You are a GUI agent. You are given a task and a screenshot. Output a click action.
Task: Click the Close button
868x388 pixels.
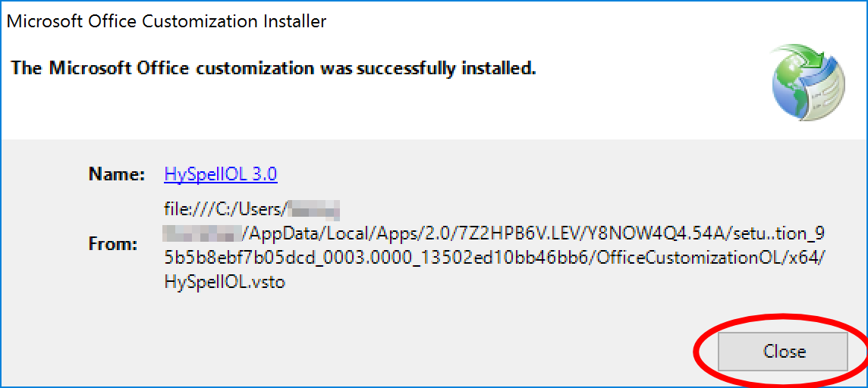pos(783,352)
